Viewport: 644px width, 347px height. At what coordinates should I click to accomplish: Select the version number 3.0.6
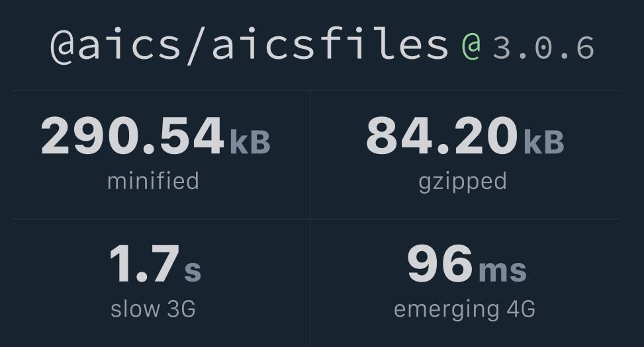pos(543,48)
